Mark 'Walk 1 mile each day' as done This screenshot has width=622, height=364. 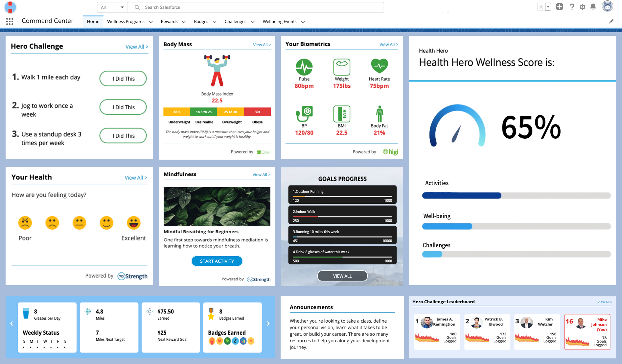(x=123, y=79)
